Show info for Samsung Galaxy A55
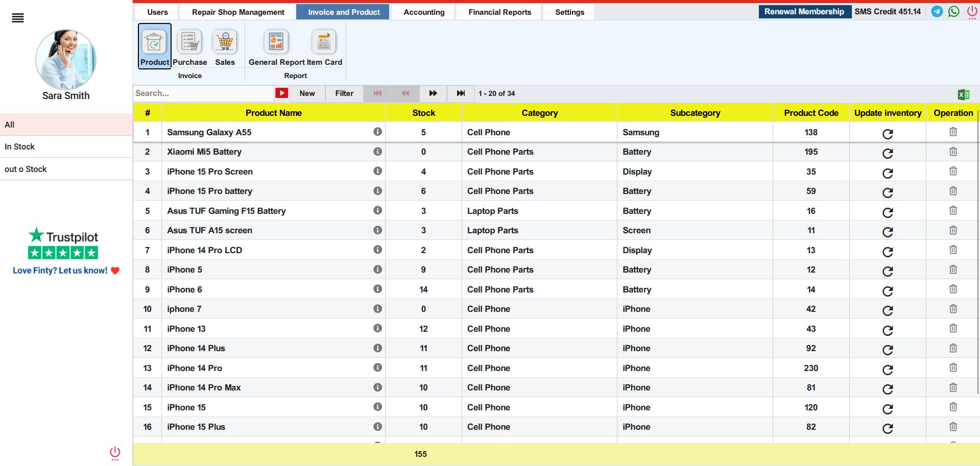 377,132
